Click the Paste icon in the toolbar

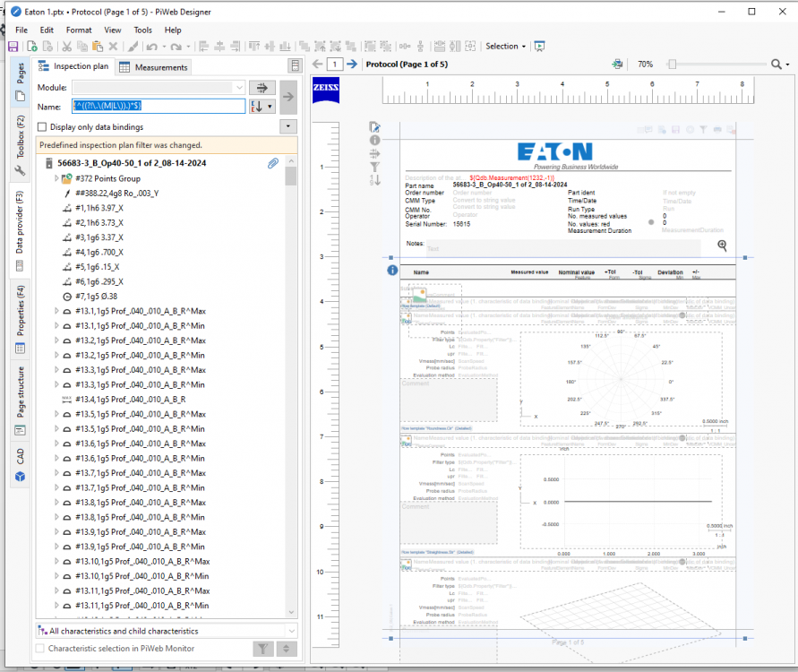97,46
